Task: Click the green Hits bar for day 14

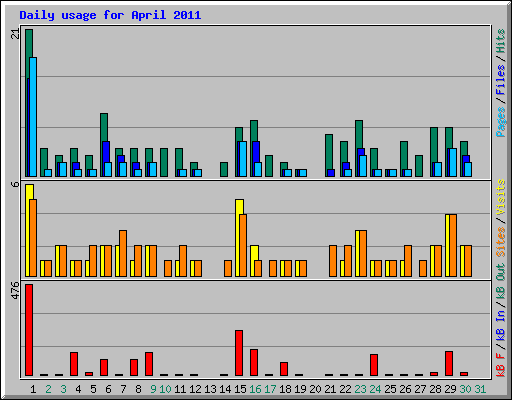Action: tap(224, 169)
